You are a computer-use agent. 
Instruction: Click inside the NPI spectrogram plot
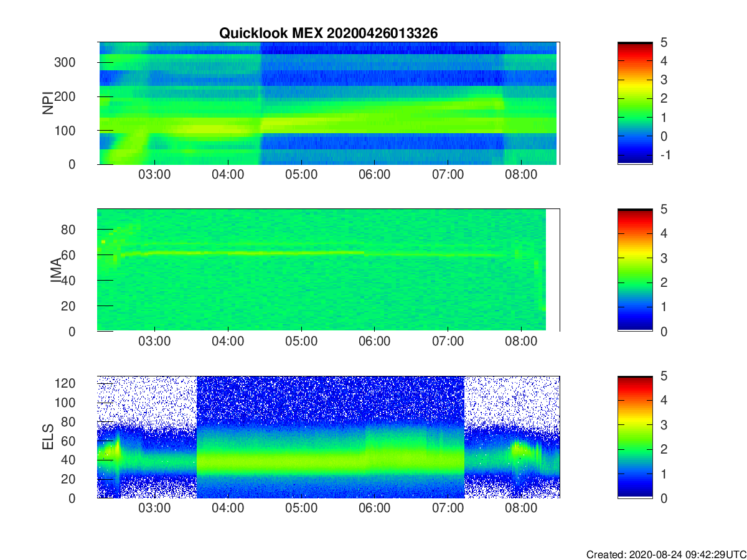pyautogui.click(x=328, y=103)
